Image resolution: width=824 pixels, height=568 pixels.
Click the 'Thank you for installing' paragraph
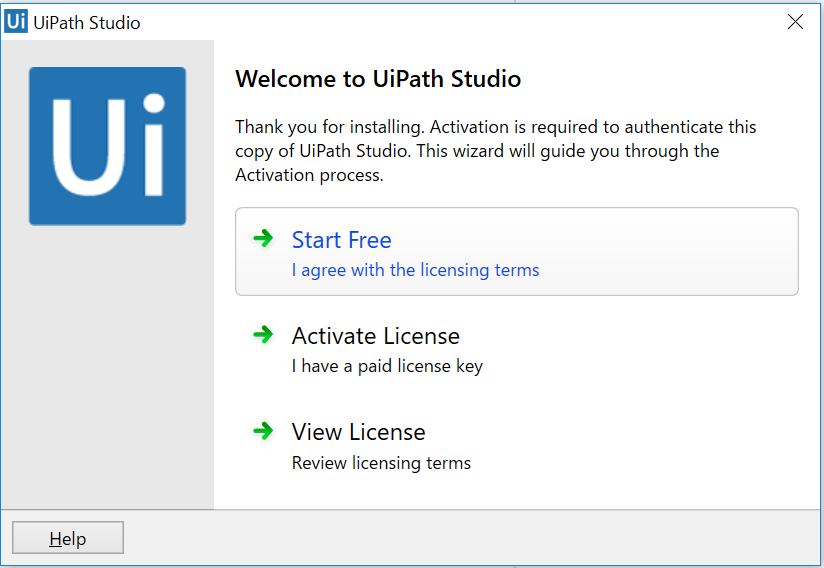pos(495,151)
